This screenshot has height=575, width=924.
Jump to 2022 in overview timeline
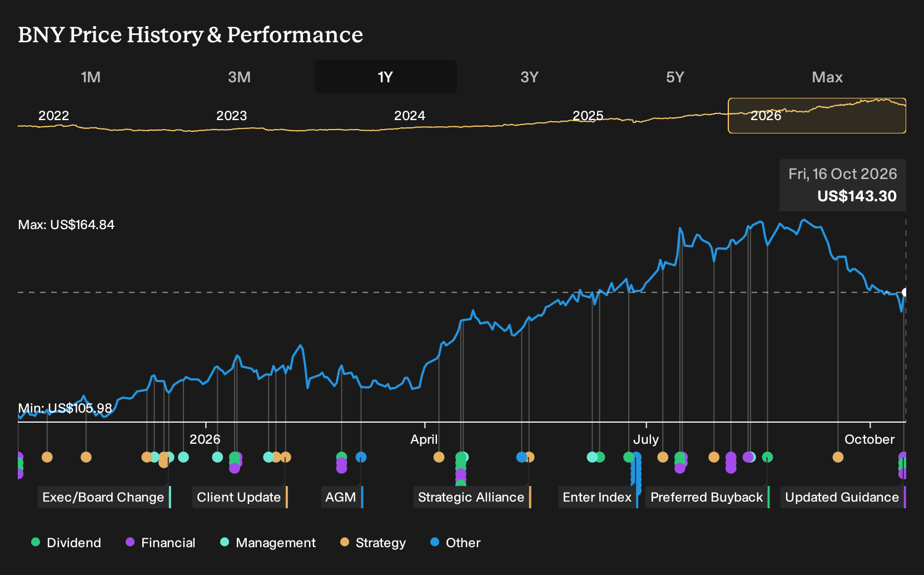pos(53,116)
